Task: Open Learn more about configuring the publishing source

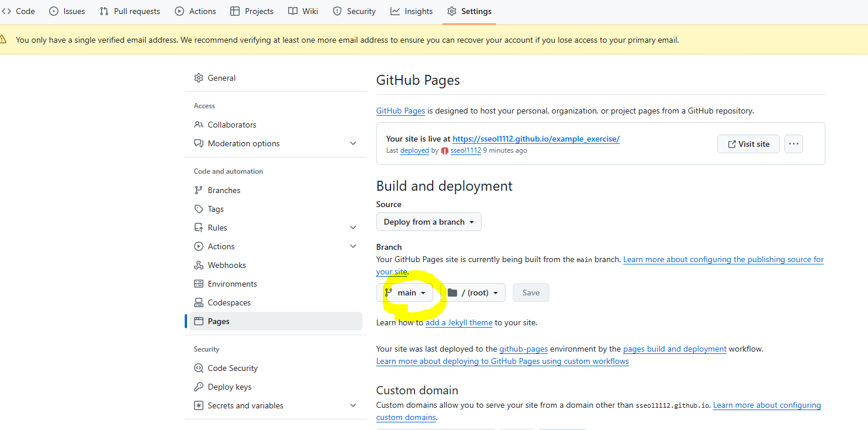Action: [x=724, y=259]
